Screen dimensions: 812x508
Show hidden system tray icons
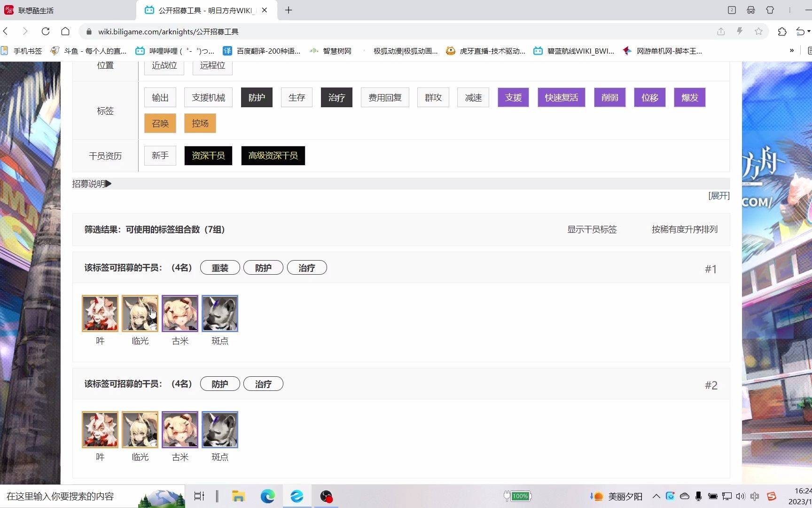point(656,496)
